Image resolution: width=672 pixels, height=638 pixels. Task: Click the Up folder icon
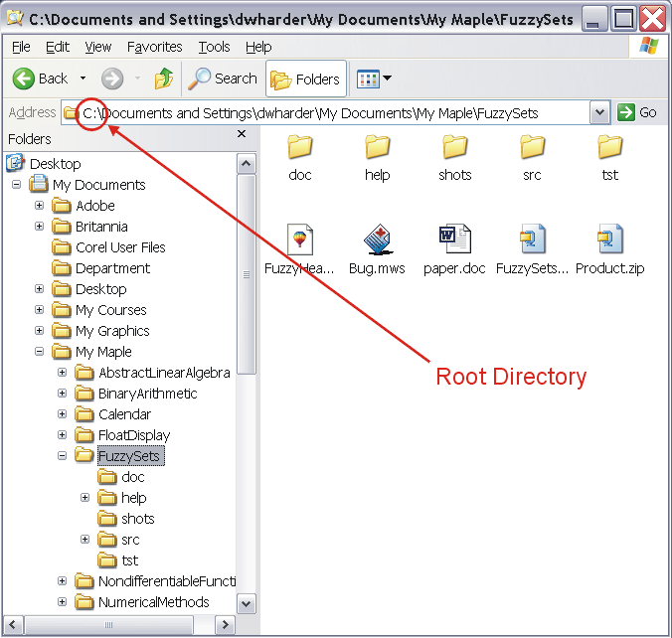click(x=164, y=79)
